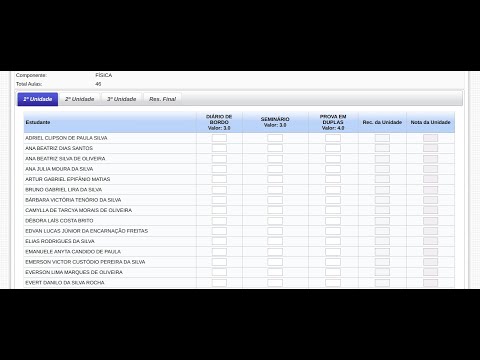480x360 pixels.
Task: Click Rec. da Unidade field for Débora Laís Costa Brito
Action: tap(382, 221)
